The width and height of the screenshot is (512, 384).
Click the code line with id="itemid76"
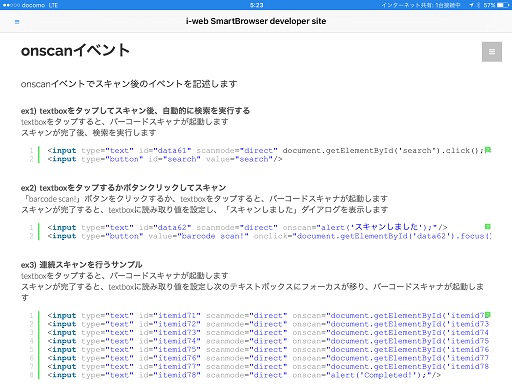[268, 358]
